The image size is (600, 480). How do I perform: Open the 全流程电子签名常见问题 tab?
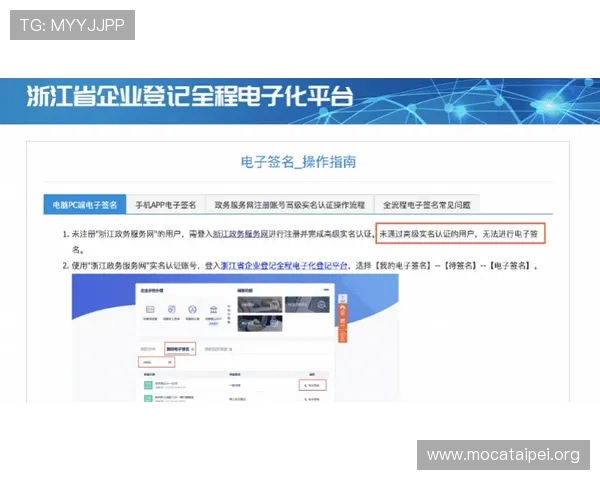[427, 205]
